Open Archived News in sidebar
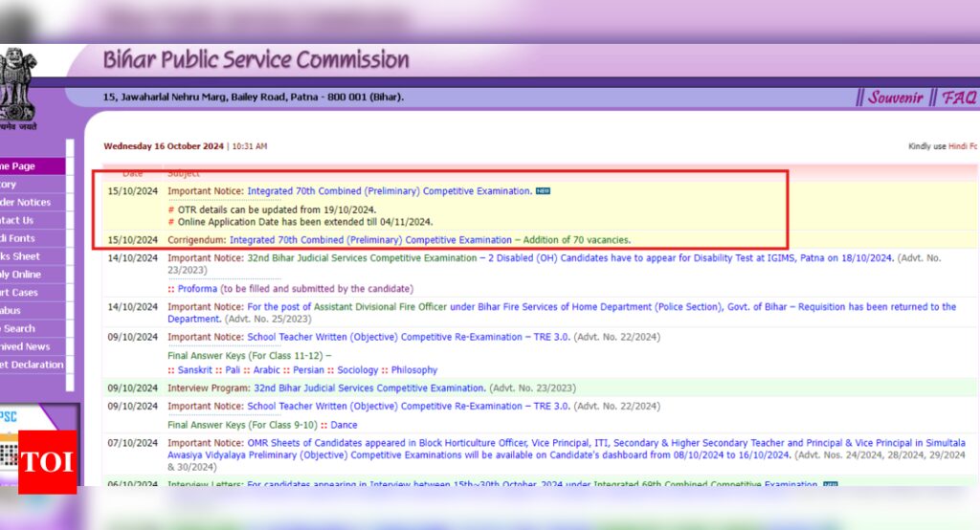The width and height of the screenshot is (980, 530). click(33, 347)
